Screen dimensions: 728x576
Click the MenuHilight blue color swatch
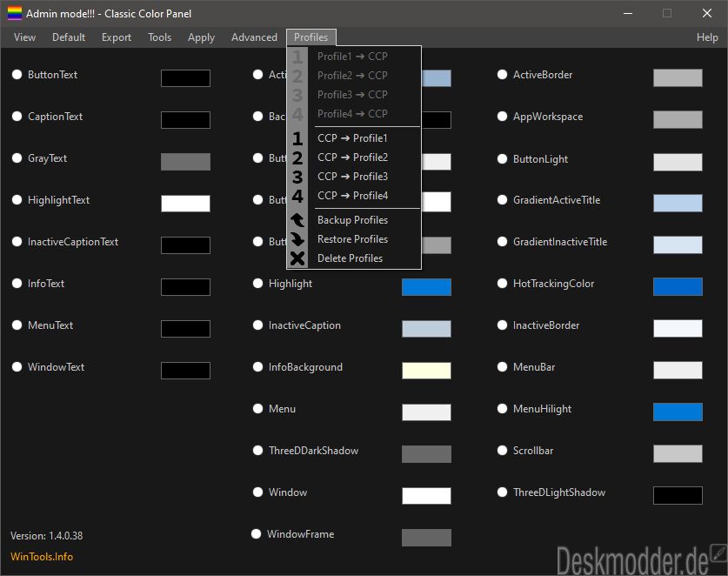[x=678, y=412]
